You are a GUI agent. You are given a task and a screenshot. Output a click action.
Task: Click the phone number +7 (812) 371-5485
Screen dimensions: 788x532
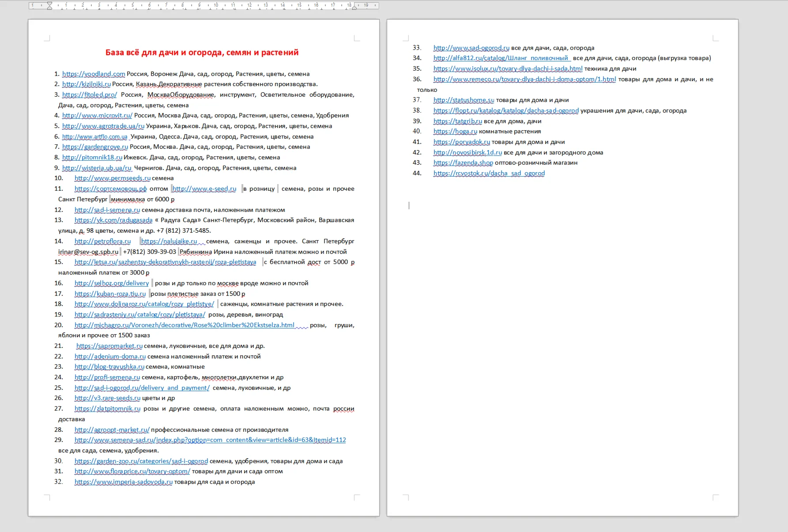184,230
